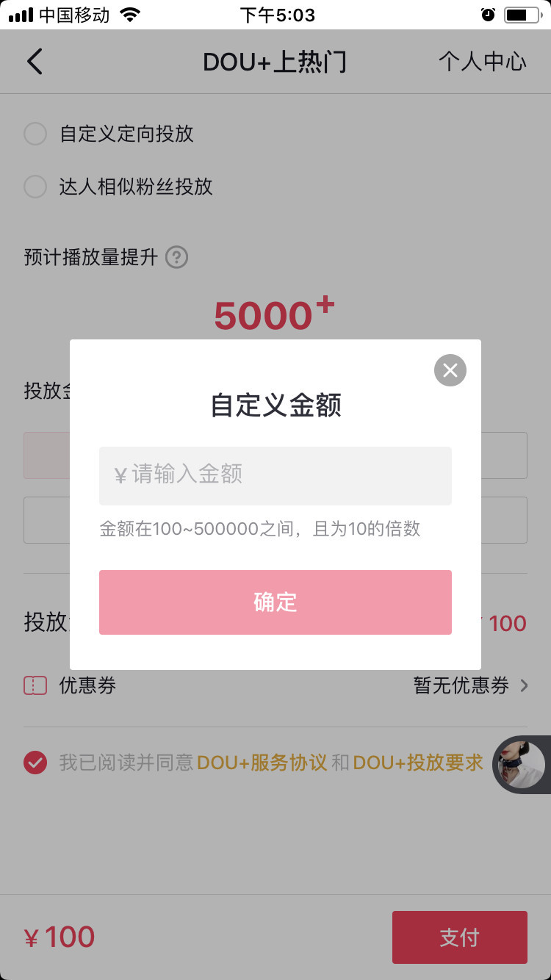Uncheck the 我已阅读并同意 agreement checkbox

click(x=35, y=763)
